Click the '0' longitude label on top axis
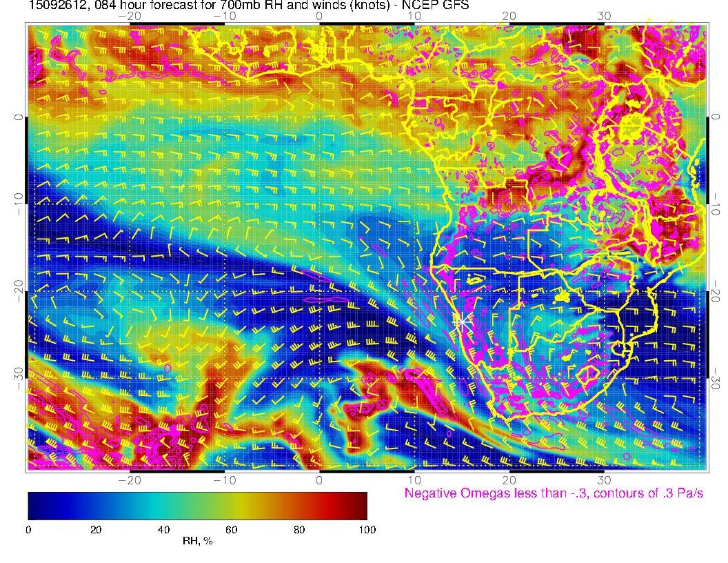 [x=319, y=16]
